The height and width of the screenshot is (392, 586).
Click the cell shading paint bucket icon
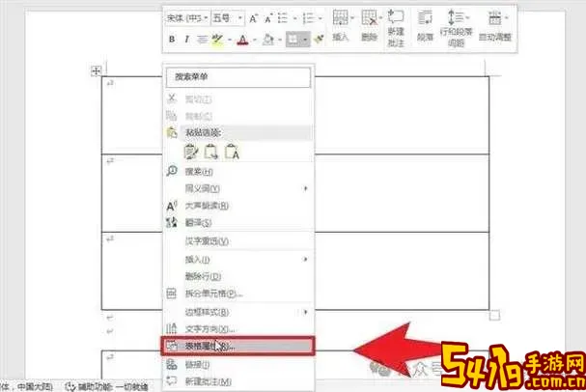pos(268,40)
